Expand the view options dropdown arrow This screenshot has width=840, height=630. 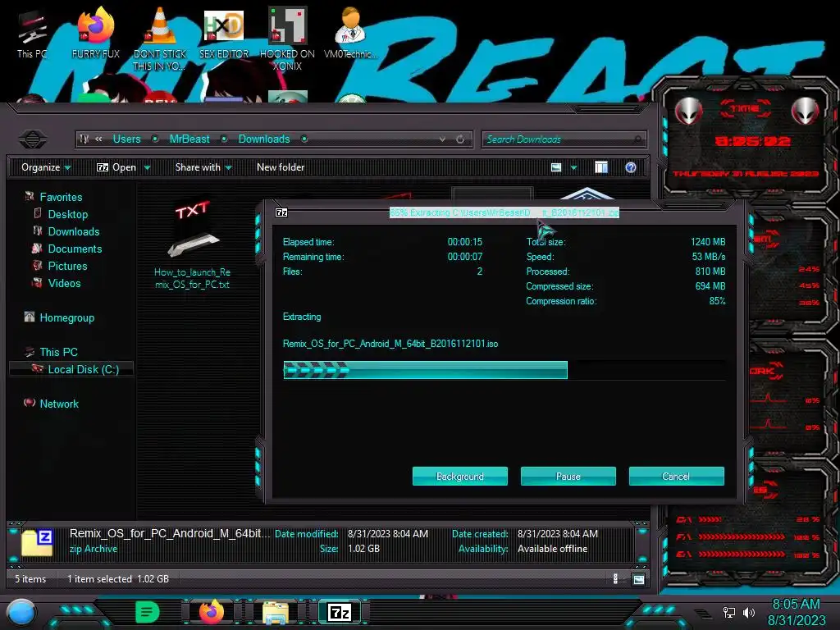[x=573, y=167]
